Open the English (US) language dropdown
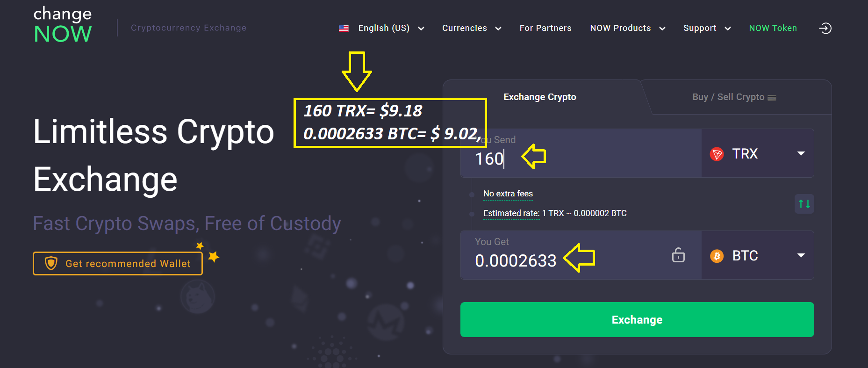Image resolution: width=868 pixels, height=368 pixels. pyautogui.click(x=382, y=28)
